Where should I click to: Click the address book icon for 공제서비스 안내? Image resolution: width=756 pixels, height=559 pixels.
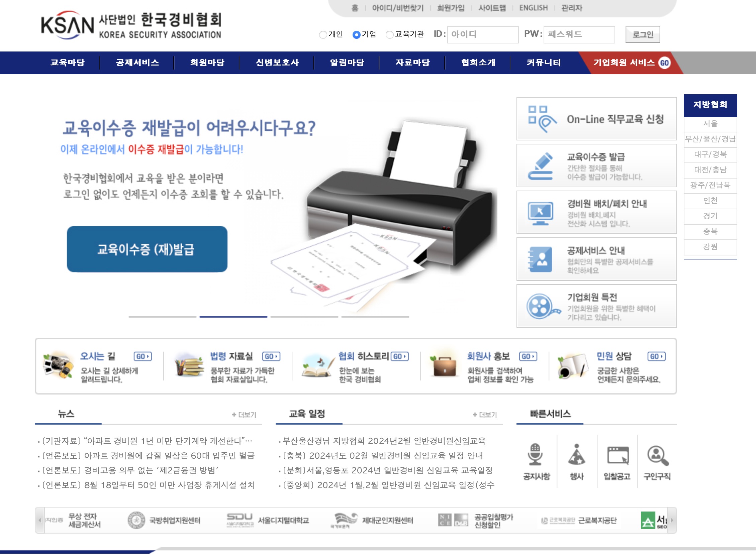(541, 259)
